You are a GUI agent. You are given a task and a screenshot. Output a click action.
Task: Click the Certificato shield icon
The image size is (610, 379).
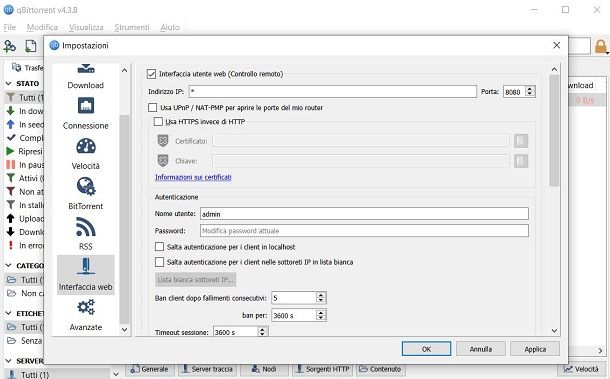click(x=163, y=141)
